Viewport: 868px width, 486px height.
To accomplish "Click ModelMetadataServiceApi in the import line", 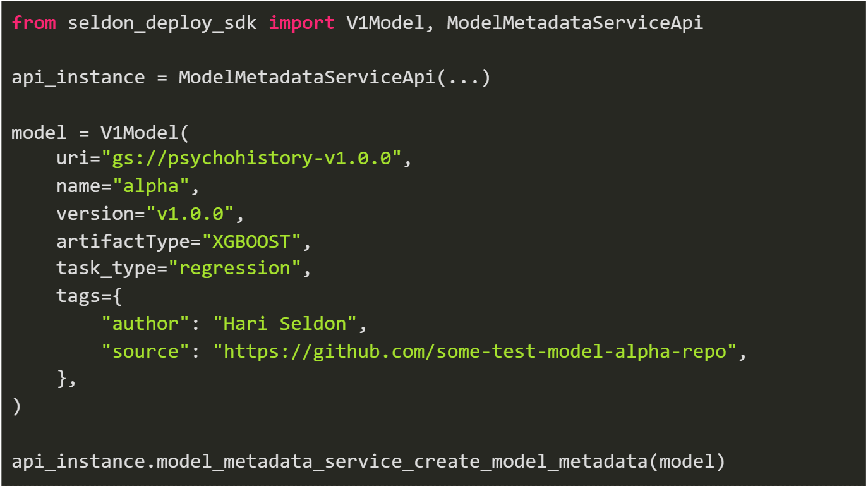I will point(574,23).
